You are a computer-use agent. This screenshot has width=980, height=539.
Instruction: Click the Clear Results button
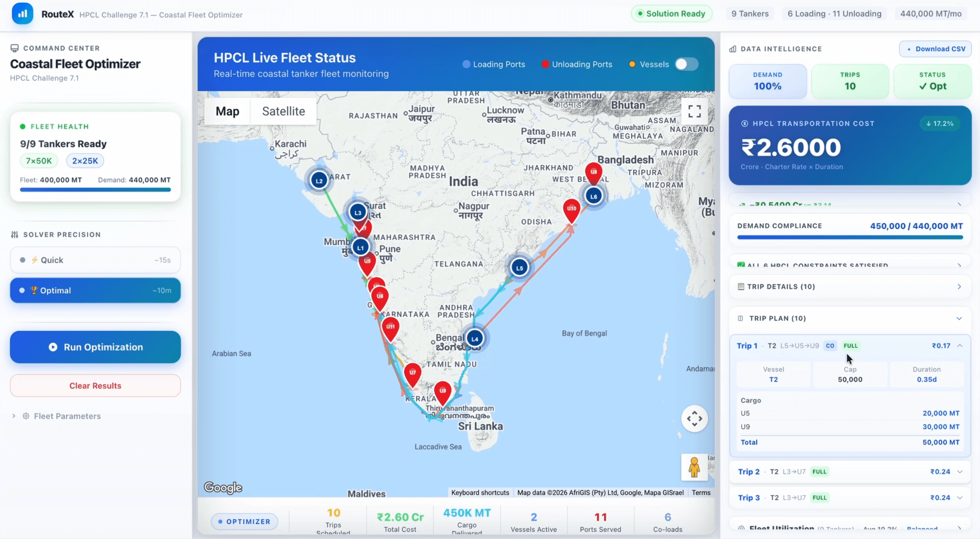coord(95,386)
